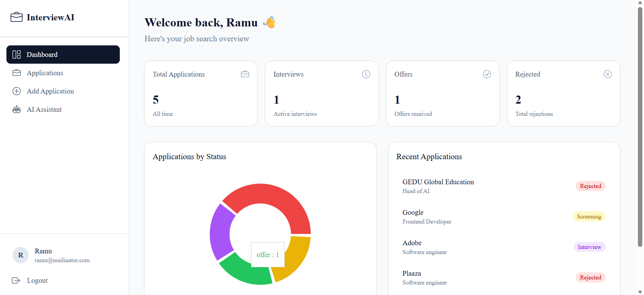The image size is (644, 295).
Task: Click the AI Assistant robot icon
Action: click(x=17, y=109)
